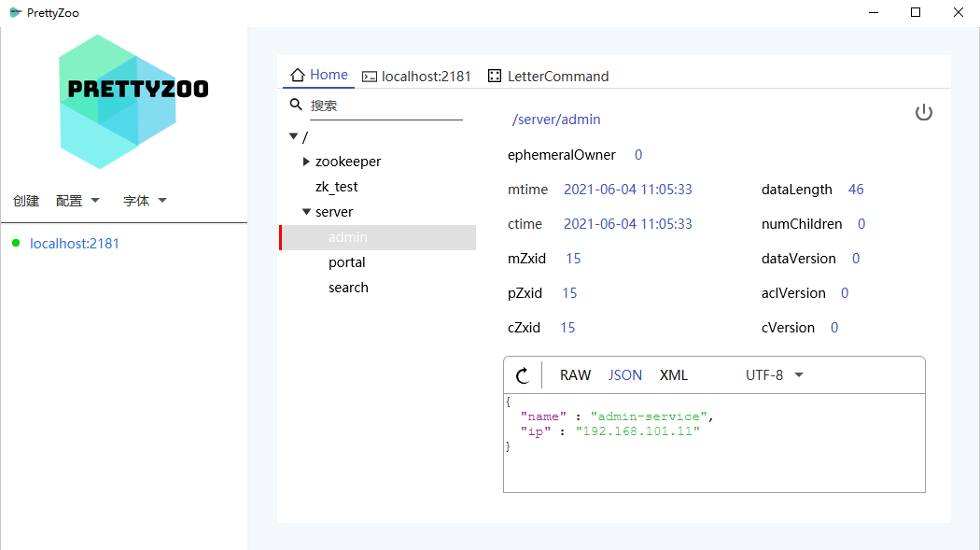Click the Home tab house icon
Image resolution: width=980 pixels, height=550 pixels.
298,76
